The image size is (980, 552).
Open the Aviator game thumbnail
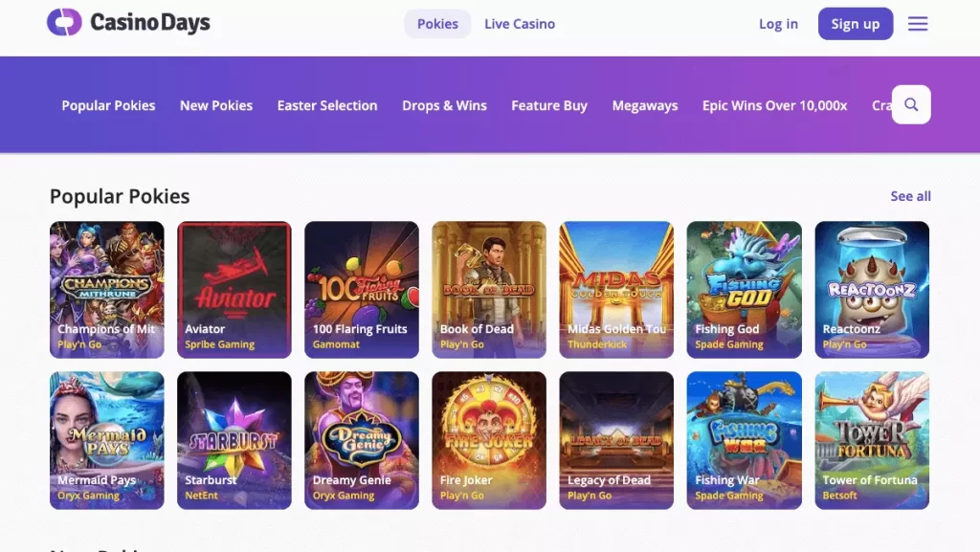[234, 289]
